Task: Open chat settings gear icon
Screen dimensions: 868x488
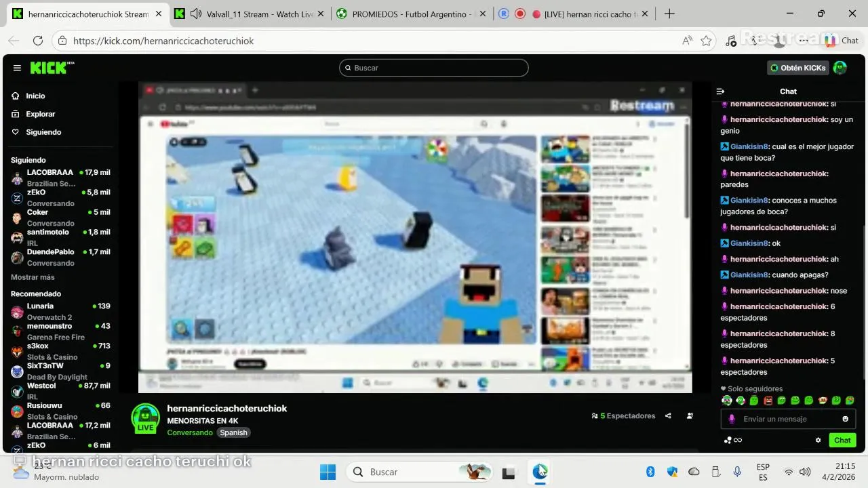Action: 818,440
